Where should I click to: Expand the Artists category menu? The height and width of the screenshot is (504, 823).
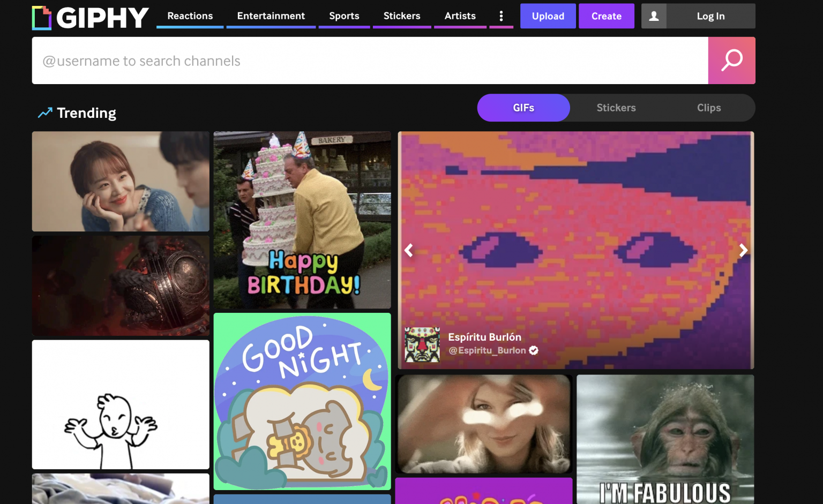(460, 16)
